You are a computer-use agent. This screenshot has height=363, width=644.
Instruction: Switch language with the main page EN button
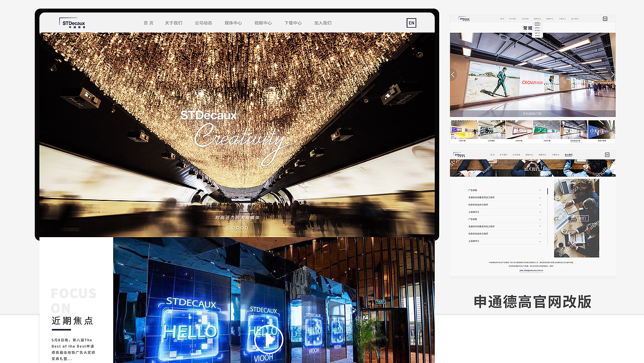point(412,23)
